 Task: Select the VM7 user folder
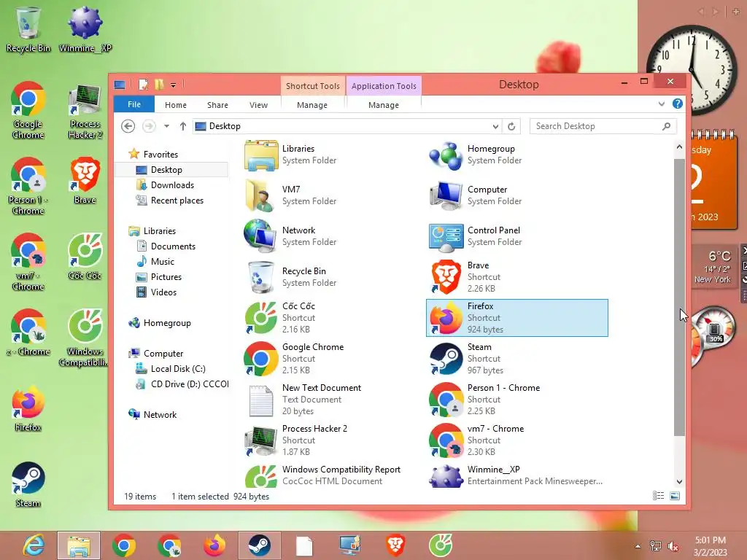[x=332, y=195]
